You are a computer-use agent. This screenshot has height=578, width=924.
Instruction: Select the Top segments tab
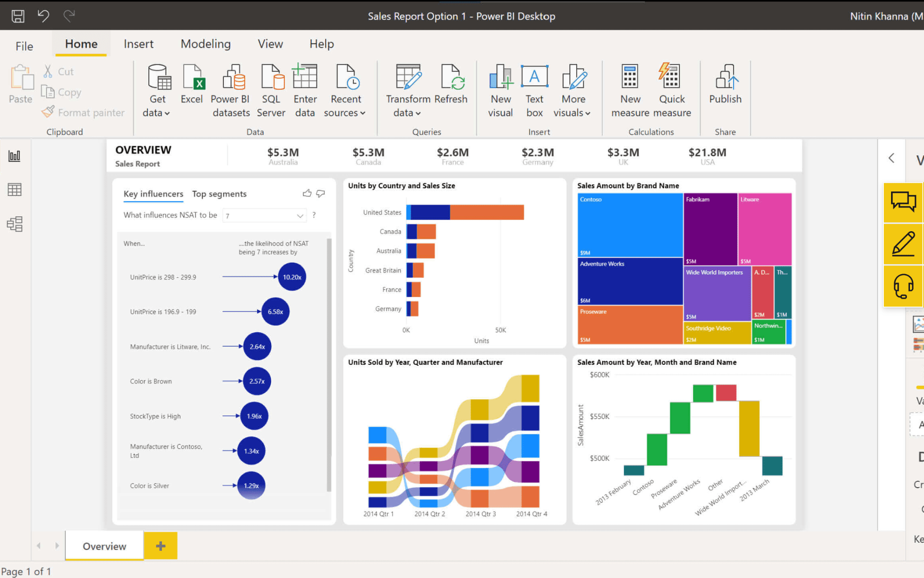[x=219, y=194]
